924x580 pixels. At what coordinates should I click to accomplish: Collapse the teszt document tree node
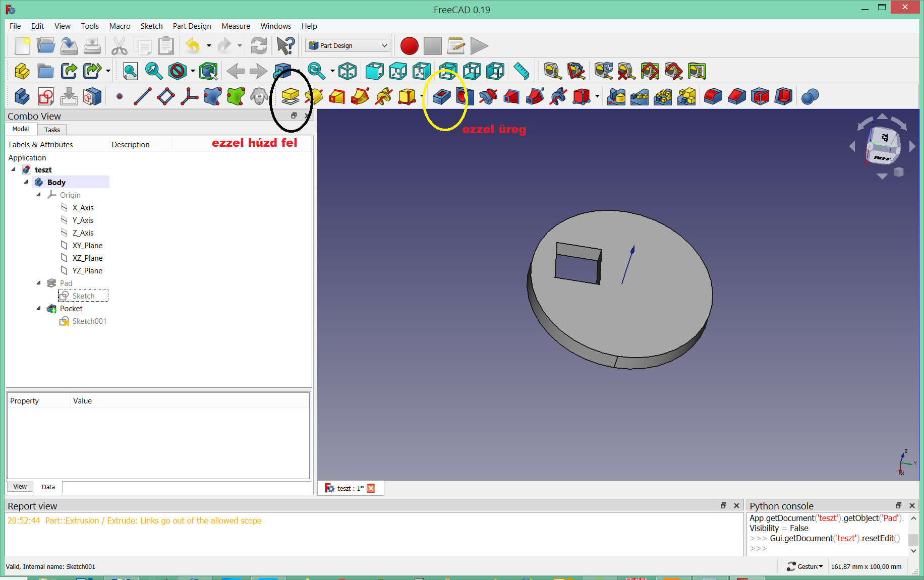point(14,169)
